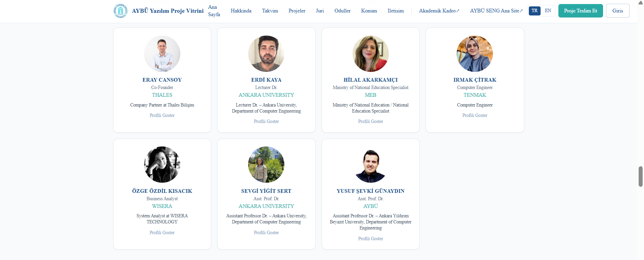644x260 pixels.
Task: Click the THALES organization label
Action: pos(162,95)
